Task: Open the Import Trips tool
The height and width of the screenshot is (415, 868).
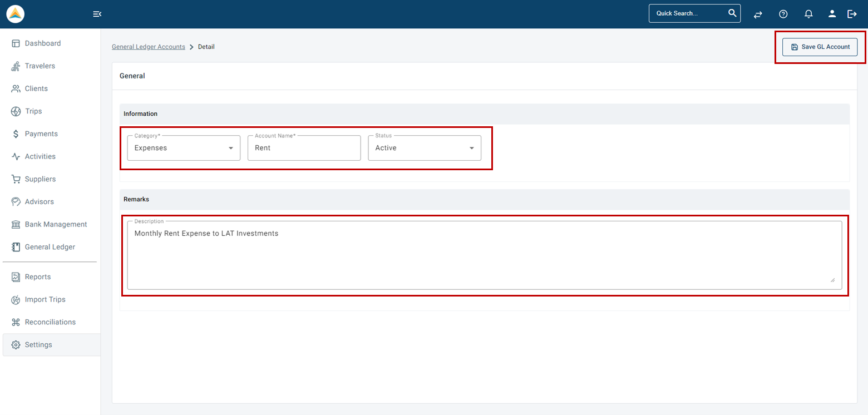Action: [44, 299]
